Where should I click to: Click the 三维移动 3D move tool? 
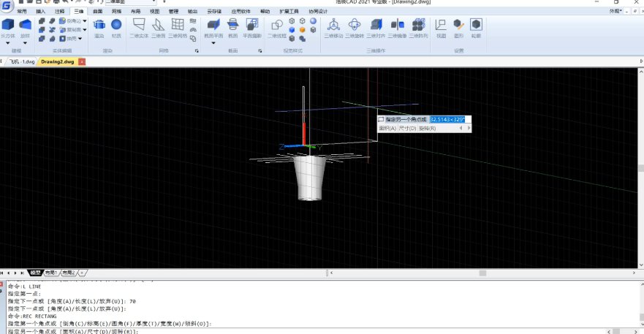[334, 26]
